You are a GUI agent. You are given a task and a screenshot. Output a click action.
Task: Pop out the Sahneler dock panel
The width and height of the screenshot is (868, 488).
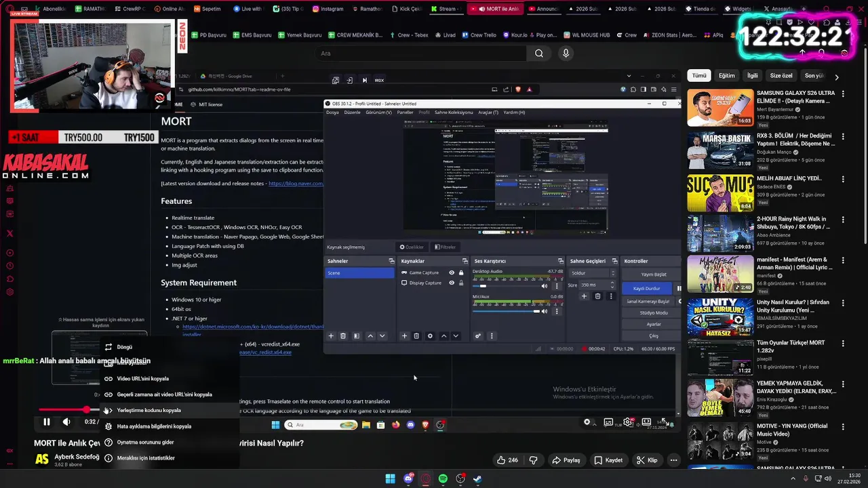coord(391,261)
